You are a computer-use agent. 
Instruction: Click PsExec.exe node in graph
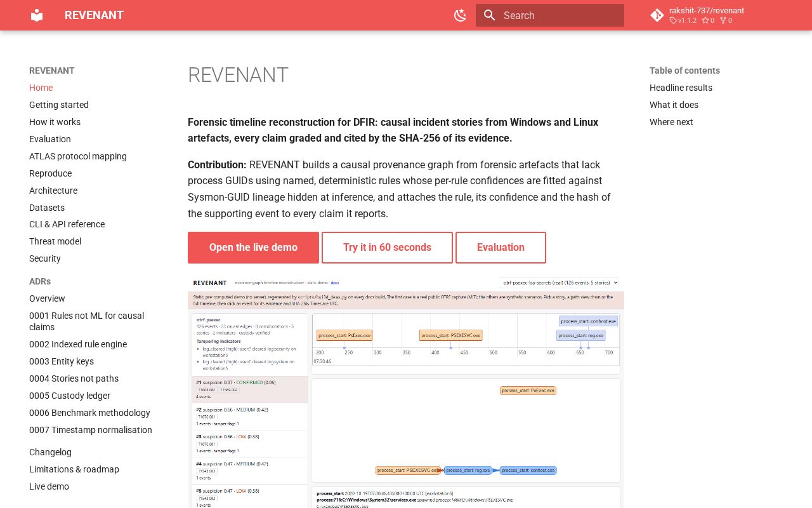(x=528, y=391)
